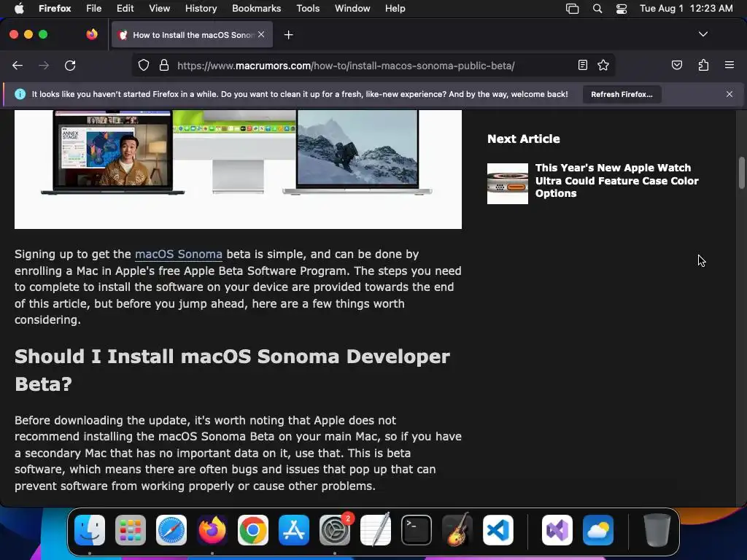This screenshot has width=747, height=560.
Task: Open System Settings from the Dock
Action: click(x=335, y=530)
